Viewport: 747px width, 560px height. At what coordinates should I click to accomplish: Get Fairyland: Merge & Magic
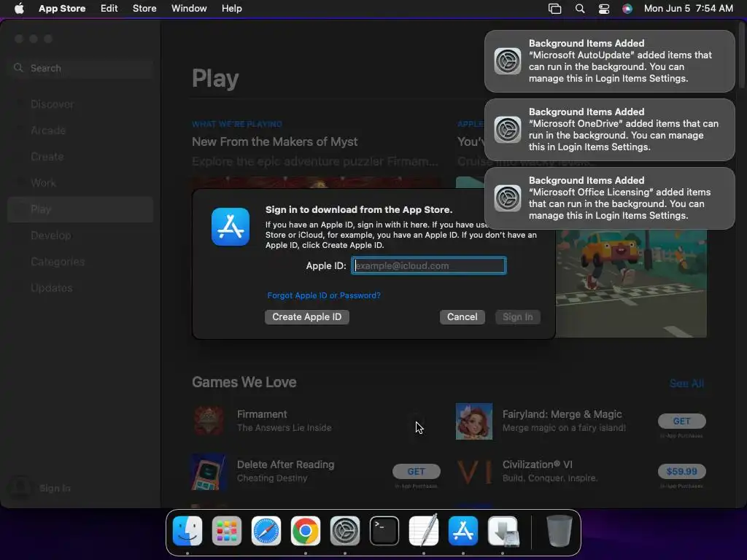click(682, 421)
